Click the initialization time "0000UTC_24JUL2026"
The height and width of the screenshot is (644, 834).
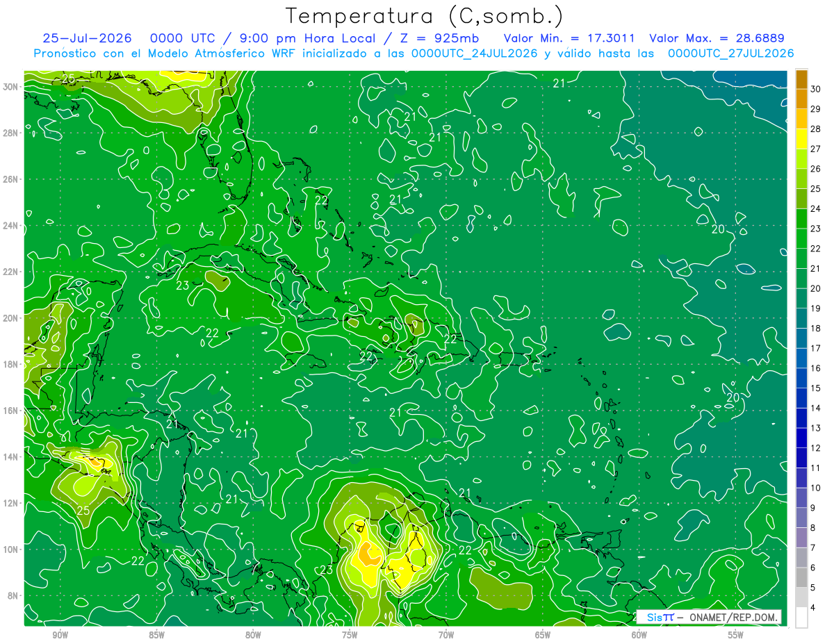point(475,53)
